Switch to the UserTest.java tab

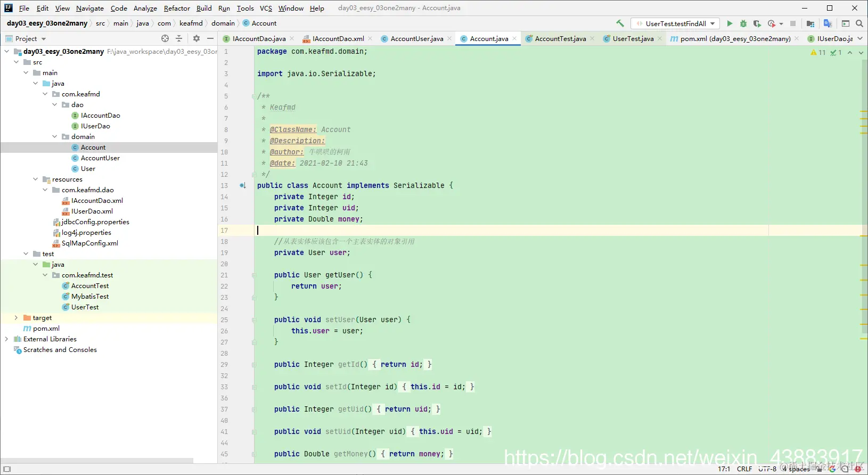633,38
